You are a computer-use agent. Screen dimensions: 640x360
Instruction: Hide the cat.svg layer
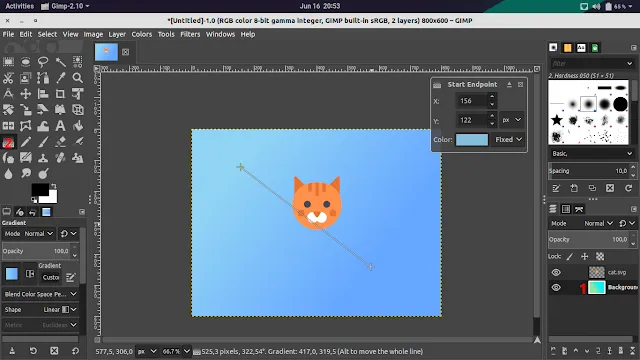pos(556,272)
